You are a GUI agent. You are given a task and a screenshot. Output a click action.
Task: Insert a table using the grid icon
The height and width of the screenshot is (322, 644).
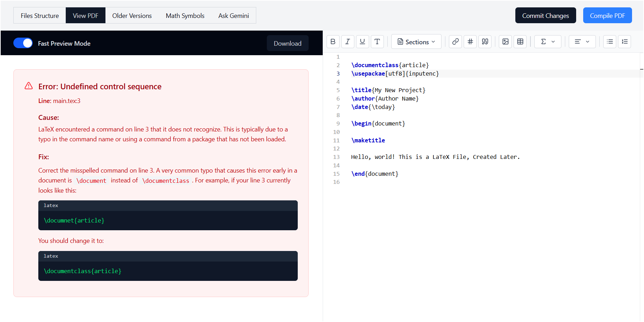click(x=520, y=41)
